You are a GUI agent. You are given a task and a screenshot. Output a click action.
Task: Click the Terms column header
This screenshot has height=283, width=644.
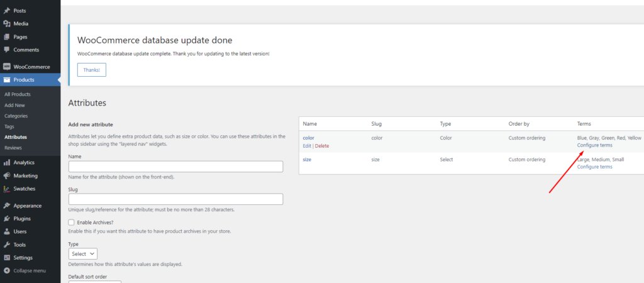(584, 124)
